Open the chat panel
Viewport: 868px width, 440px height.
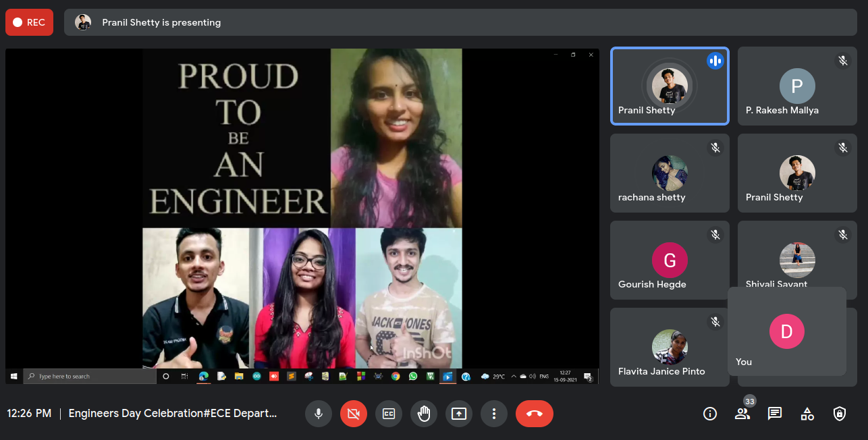click(775, 414)
